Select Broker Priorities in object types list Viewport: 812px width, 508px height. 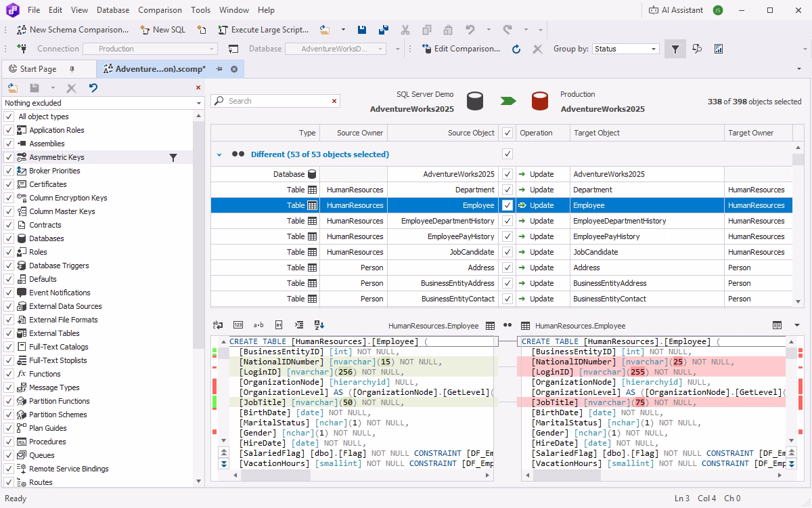click(x=54, y=171)
